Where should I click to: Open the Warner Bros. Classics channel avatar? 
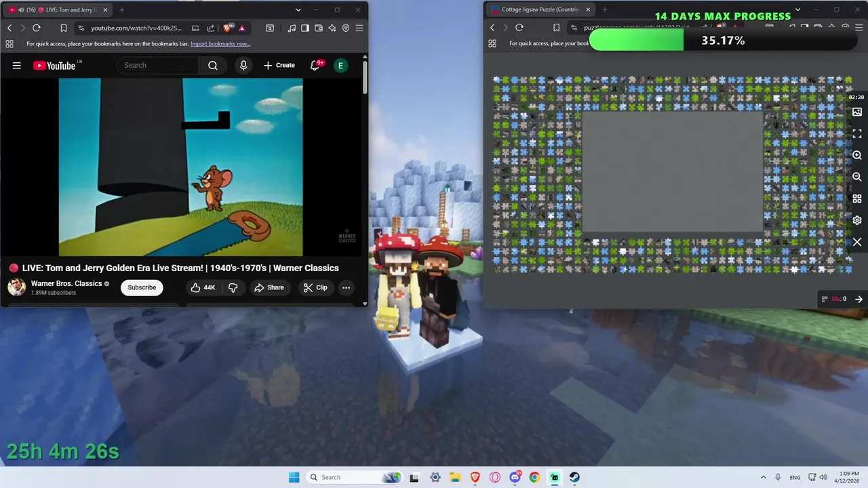[16, 287]
